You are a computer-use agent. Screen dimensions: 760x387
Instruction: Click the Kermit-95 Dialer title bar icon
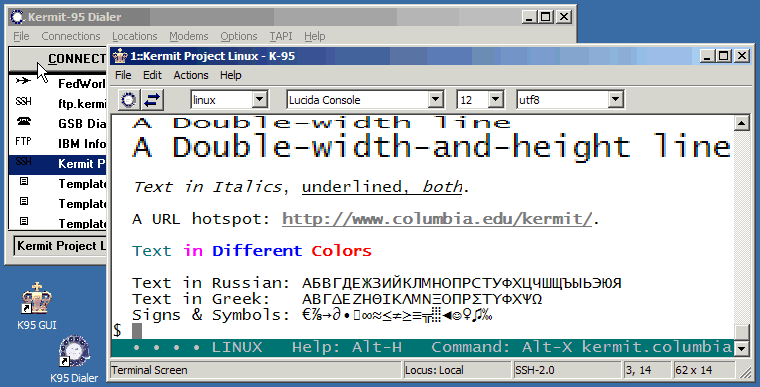pyautogui.click(x=17, y=17)
